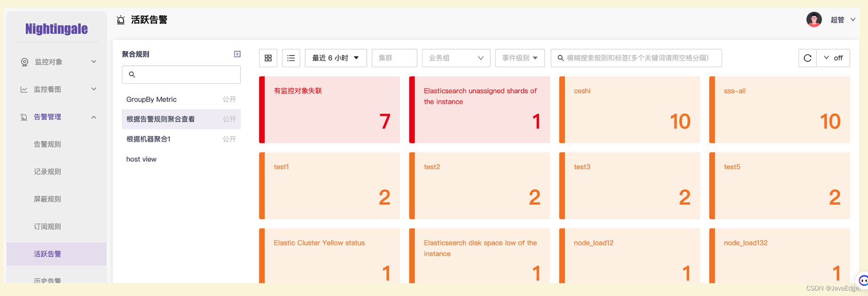Open Elasticsearch unassigned shards alert card
This screenshot has height=296, width=868.
(480, 110)
